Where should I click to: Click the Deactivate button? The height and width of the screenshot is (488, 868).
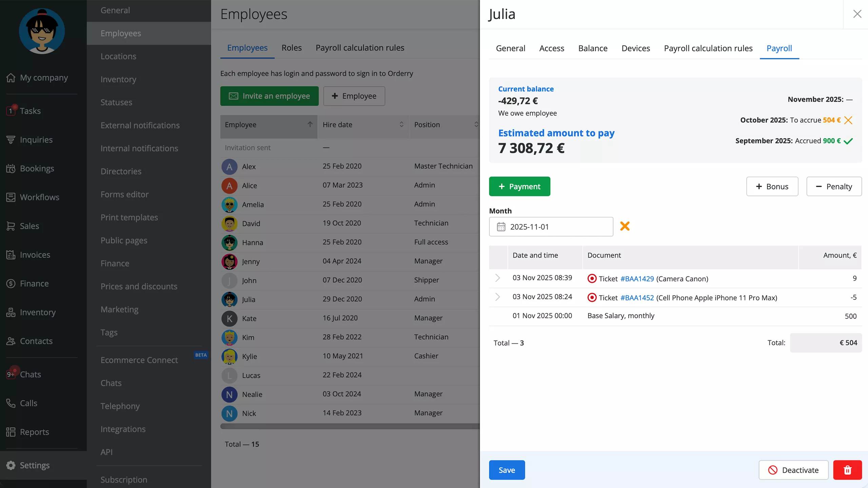[793, 470]
